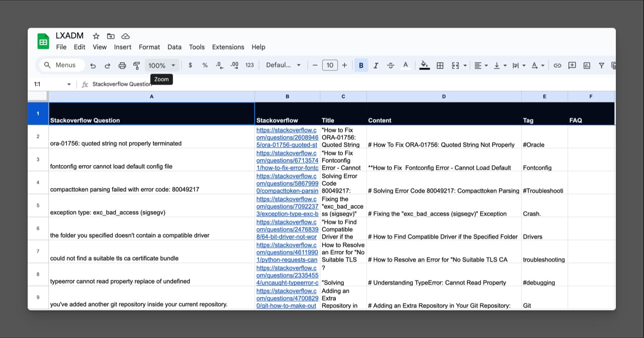Format as currency
This screenshot has width=644, height=338.
click(190, 65)
